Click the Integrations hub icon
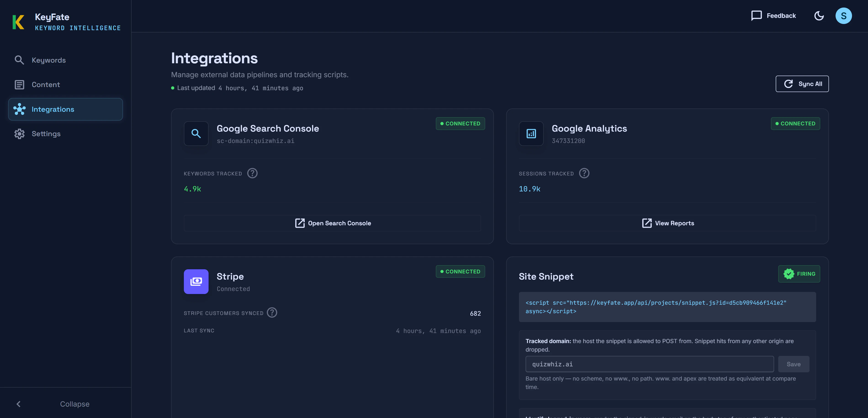The image size is (868, 418). click(x=19, y=109)
